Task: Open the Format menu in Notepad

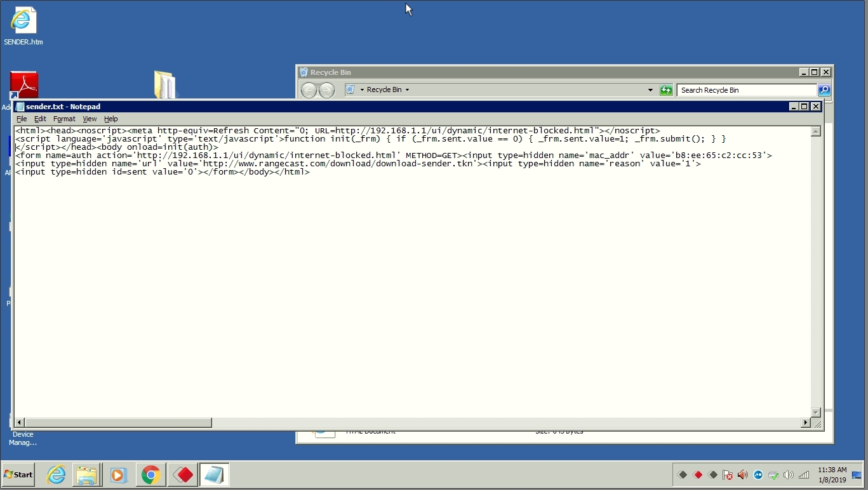Action: coord(64,119)
